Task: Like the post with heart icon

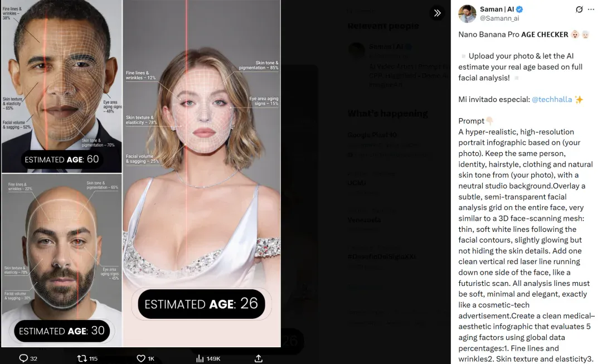Action: 141,358
